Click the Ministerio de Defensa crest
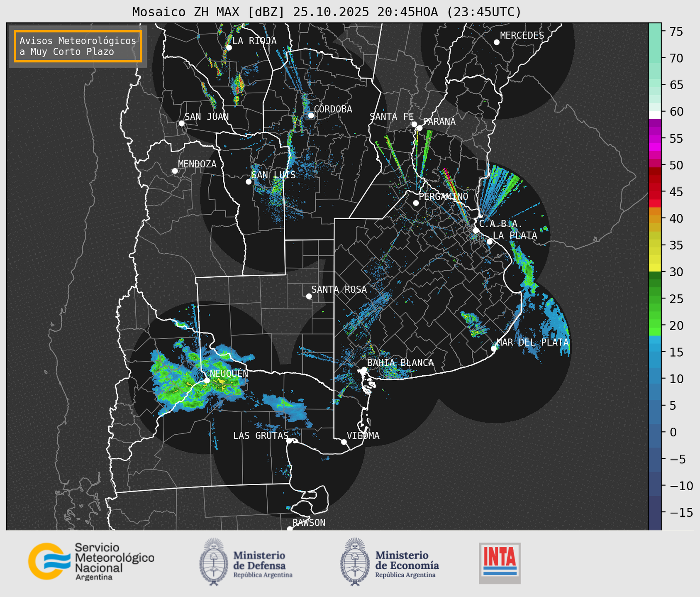 (213, 562)
